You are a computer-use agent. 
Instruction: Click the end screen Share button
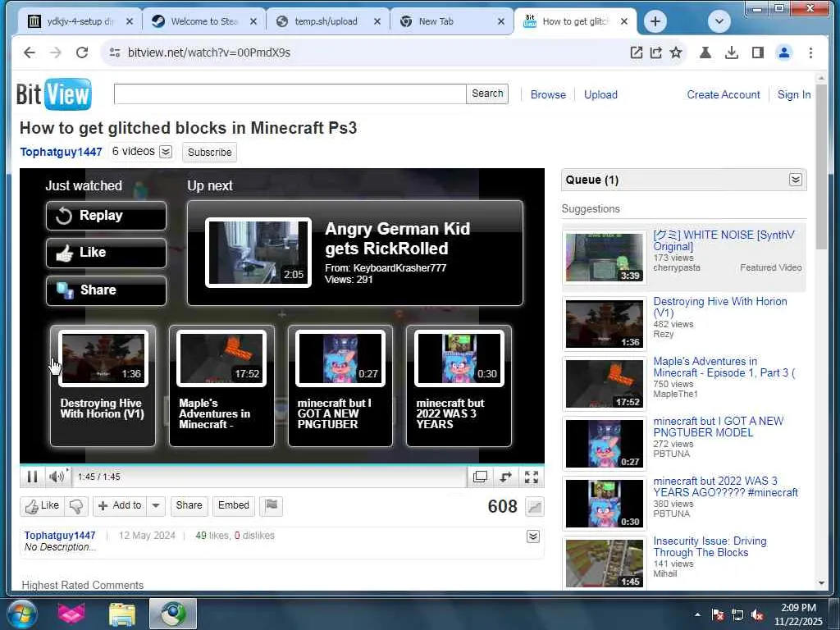pos(106,290)
